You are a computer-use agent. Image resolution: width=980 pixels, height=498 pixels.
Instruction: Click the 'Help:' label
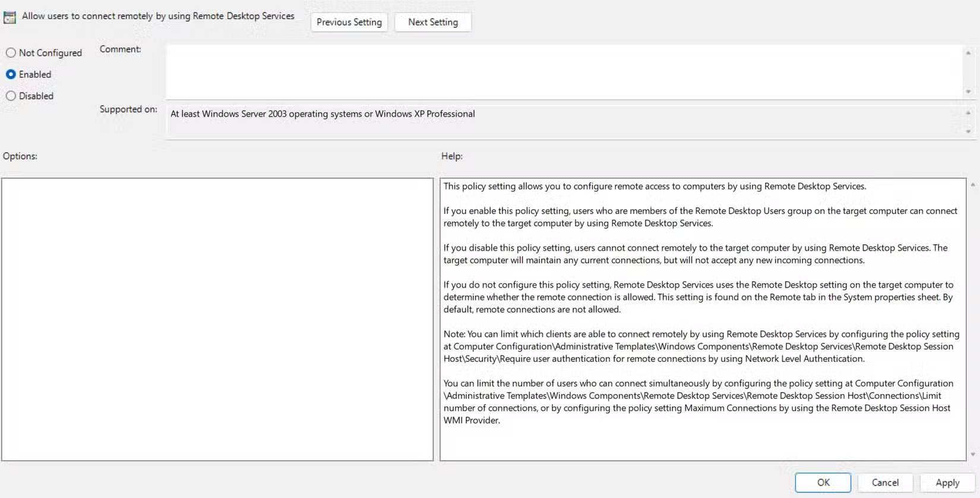(x=452, y=156)
